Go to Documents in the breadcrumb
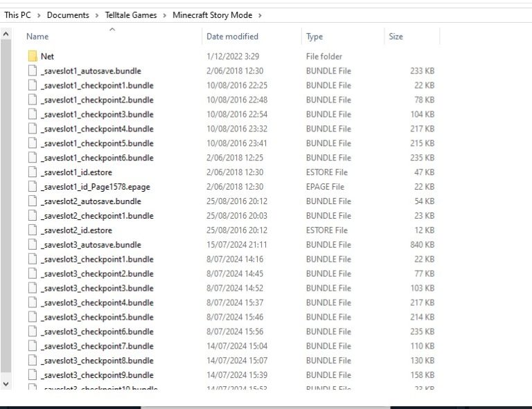This screenshot has height=409, width=532. [x=68, y=15]
